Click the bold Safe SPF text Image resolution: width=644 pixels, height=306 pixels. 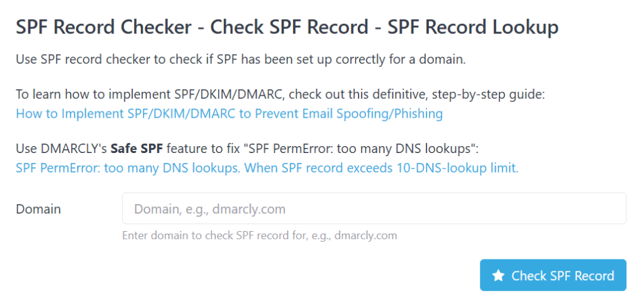136,150
